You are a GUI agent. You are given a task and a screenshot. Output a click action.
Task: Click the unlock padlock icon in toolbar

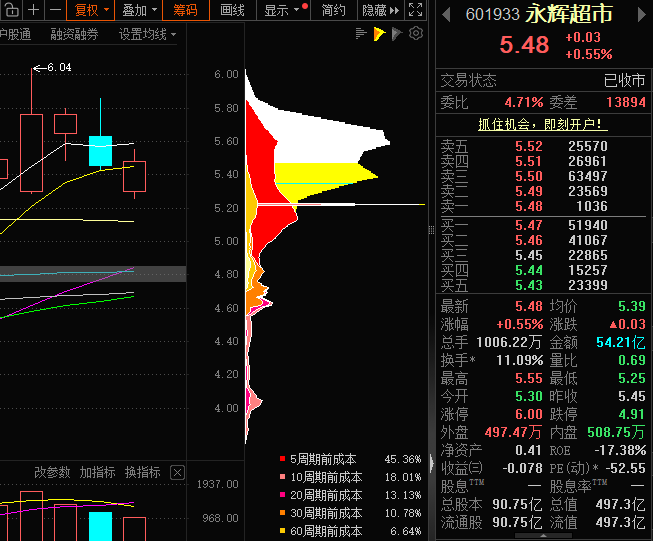point(12,9)
